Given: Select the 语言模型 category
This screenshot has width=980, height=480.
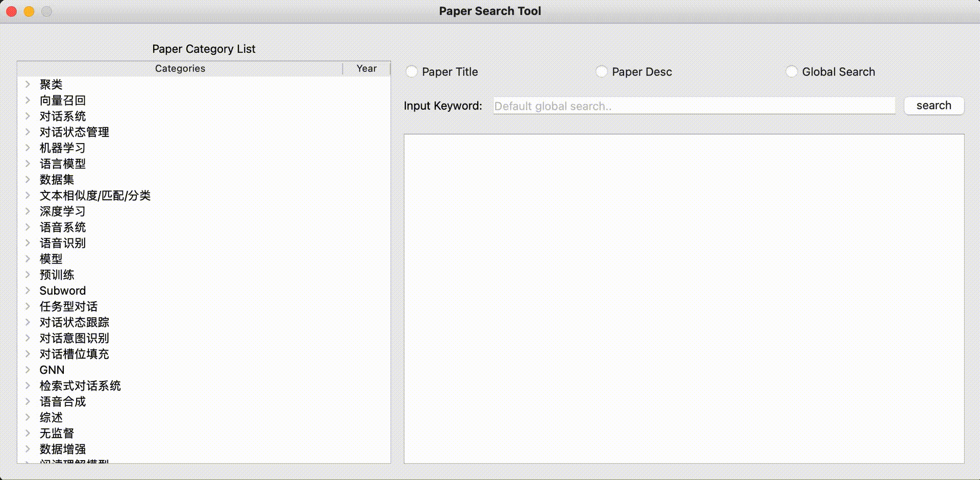Looking at the screenshot, I should point(62,163).
